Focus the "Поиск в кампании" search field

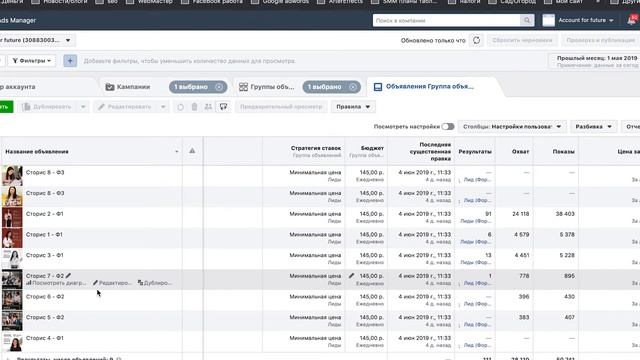(447, 20)
